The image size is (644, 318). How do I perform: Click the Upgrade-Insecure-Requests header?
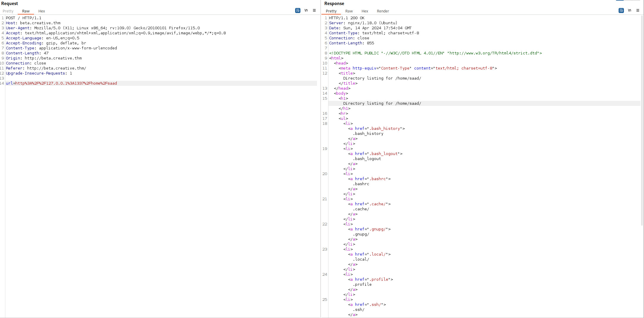tap(39, 73)
